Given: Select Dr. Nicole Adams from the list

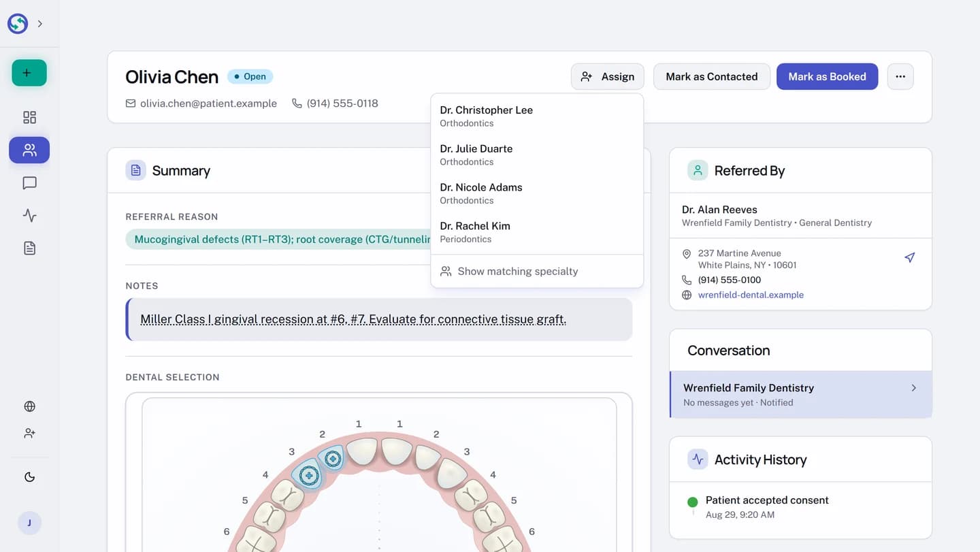Looking at the screenshot, I should click(x=537, y=193).
